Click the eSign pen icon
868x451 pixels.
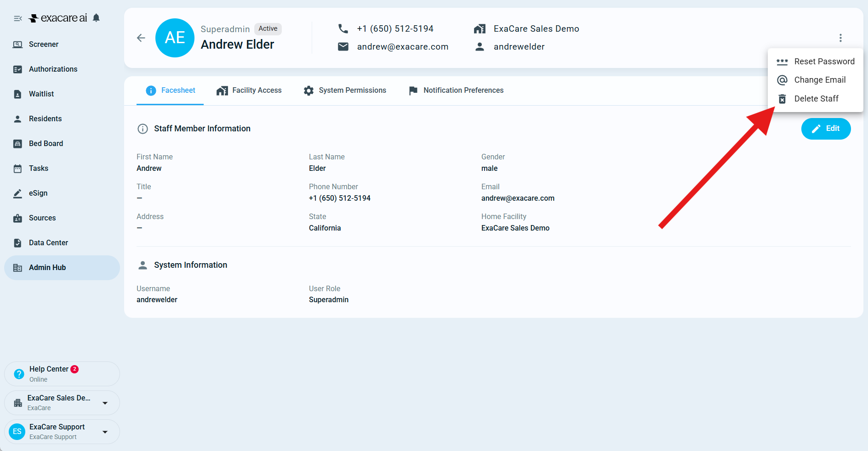pyautogui.click(x=17, y=193)
